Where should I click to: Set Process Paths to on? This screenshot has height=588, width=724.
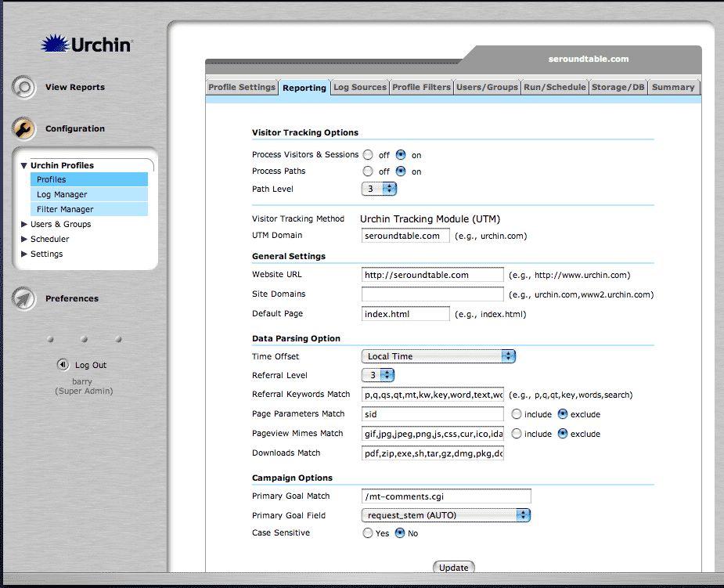click(x=401, y=171)
